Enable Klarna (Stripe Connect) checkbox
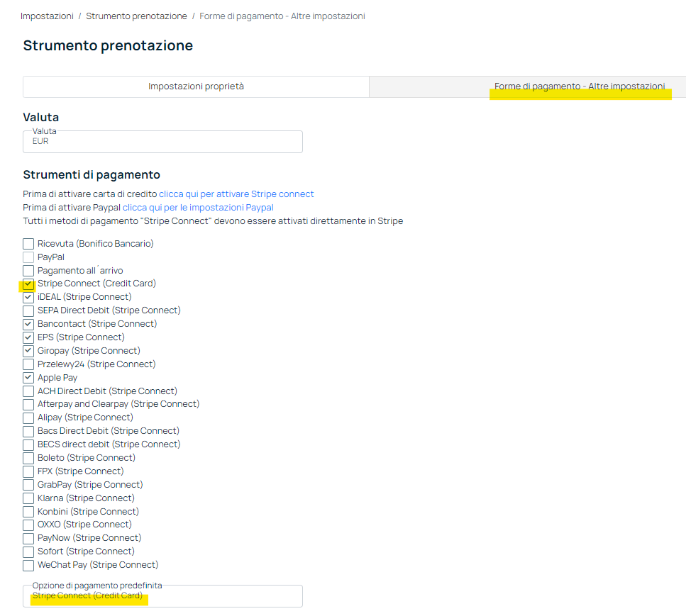Viewport: 686px width, 616px height. pyautogui.click(x=28, y=498)
